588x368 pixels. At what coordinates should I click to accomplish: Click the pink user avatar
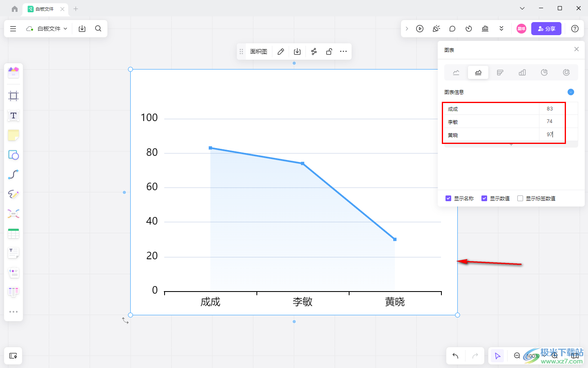pyautogui.click(x=521, y=29)
